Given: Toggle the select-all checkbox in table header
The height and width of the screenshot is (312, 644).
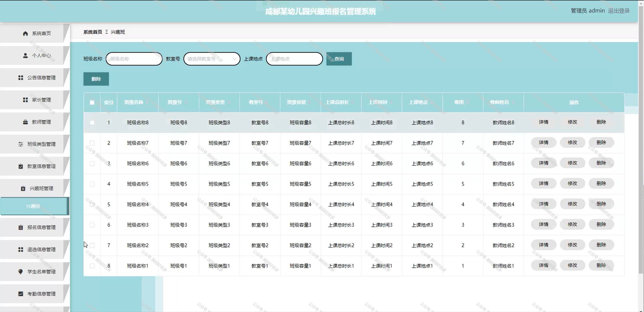Looking at the screenshot, I should point(92,102).
